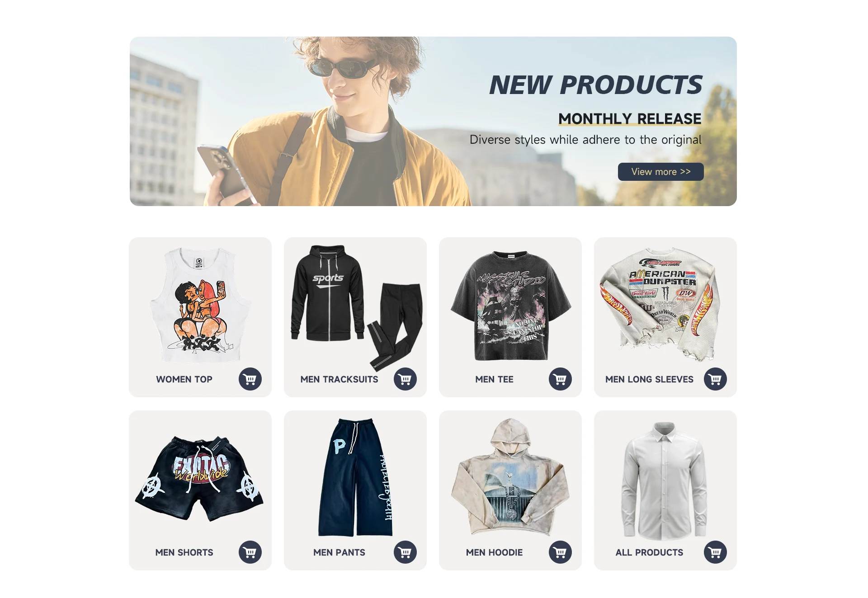Open the MEN TEE category label

(x=494, y=379)
